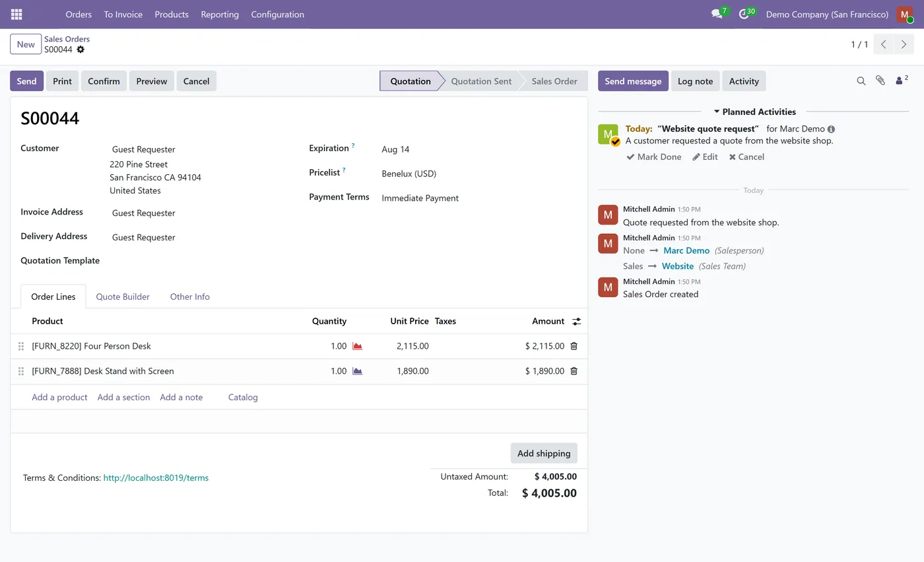Collapse the Planned Activities section
The height and width of the screenshot is (562, 924).
click(755, 112)
